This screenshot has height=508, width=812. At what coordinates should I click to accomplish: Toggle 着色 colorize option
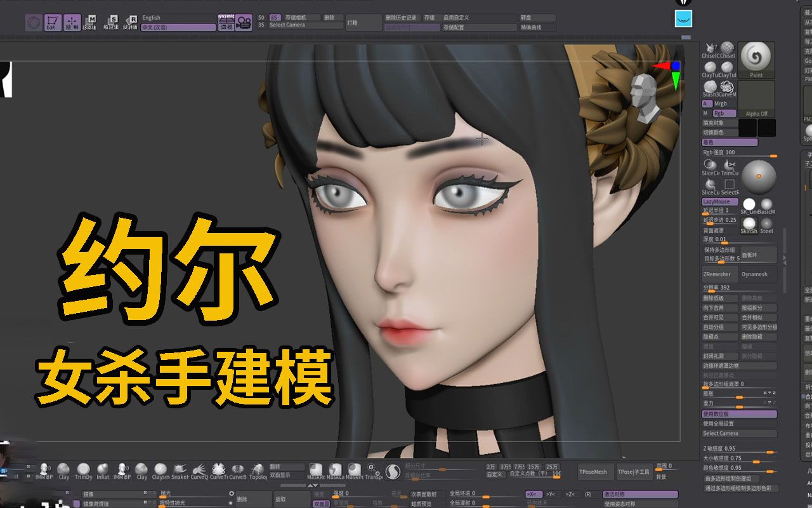(730, 142)
